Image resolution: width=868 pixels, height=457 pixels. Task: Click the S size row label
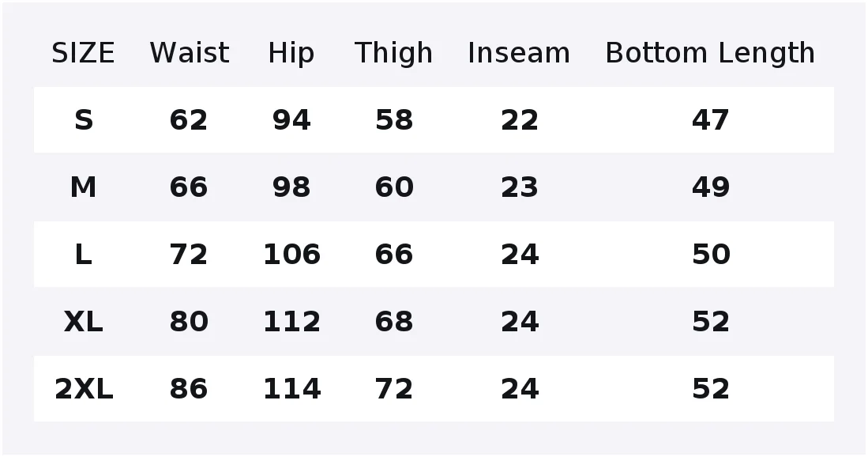(84, 120)
